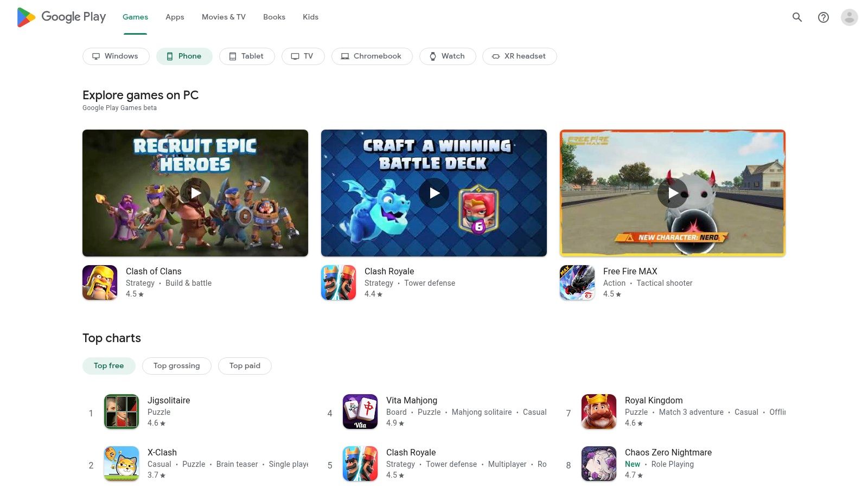Open the Help icon
The height and width of the screenshot is (488, 868).
(823, 17)
